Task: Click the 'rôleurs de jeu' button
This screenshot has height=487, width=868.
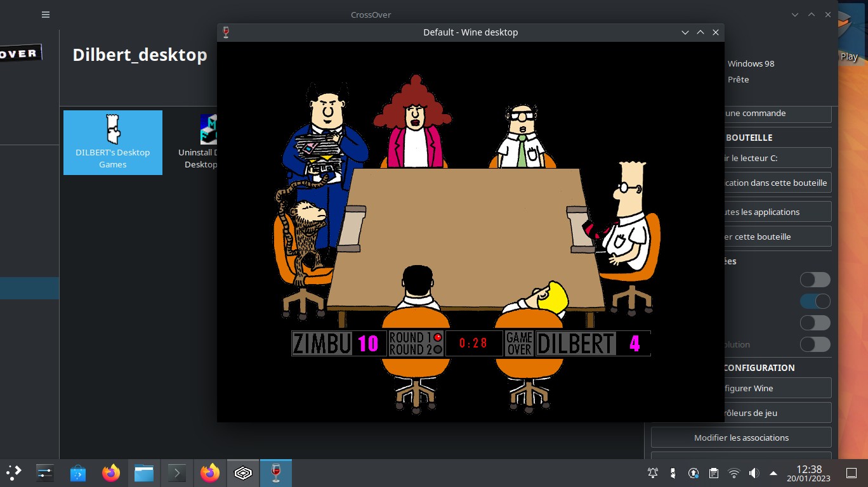Action: 777,413
